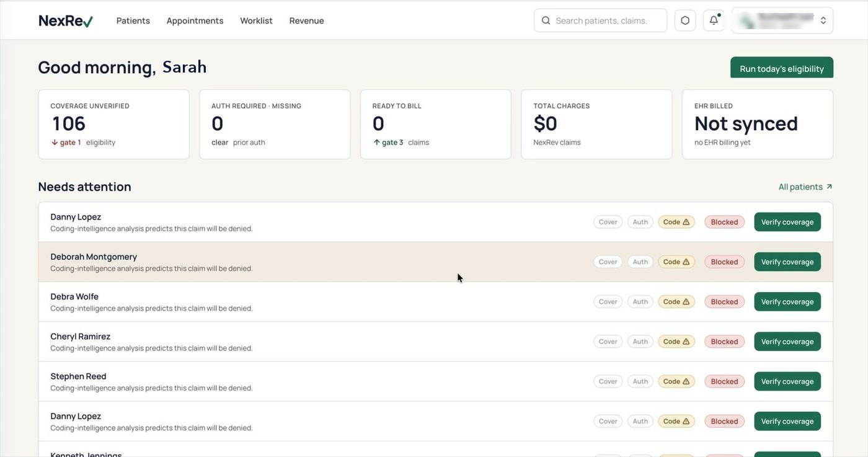Viewport: 868px width, 457px height.
Task: Click the Total Charges $0 value
Action: (546, 123)
